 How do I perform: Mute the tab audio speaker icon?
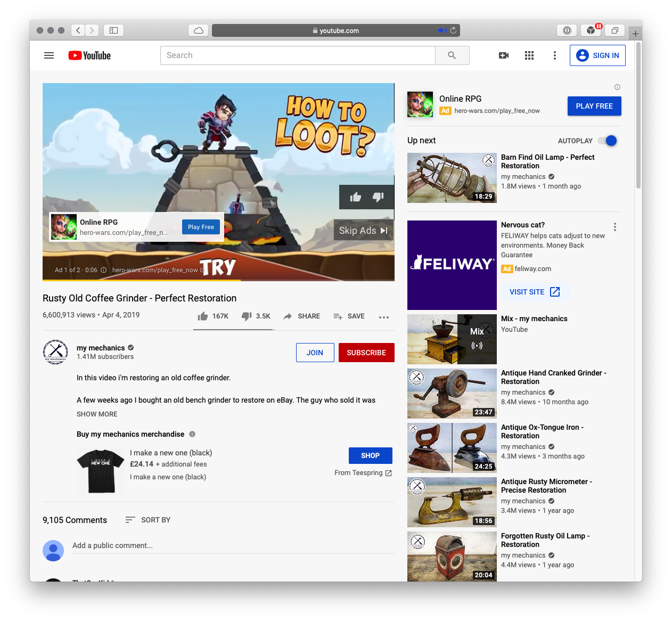[442, 30]
